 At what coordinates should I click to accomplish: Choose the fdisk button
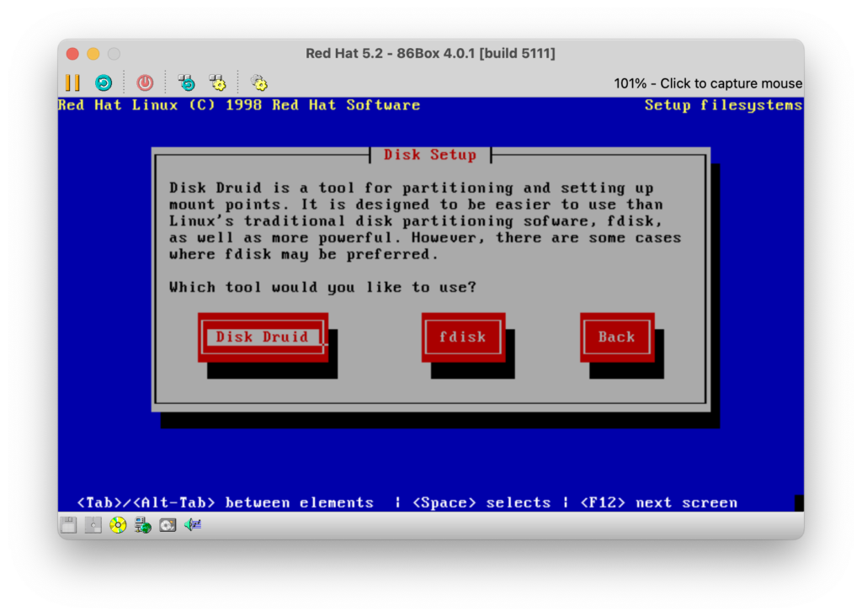[x=464, y=337]
